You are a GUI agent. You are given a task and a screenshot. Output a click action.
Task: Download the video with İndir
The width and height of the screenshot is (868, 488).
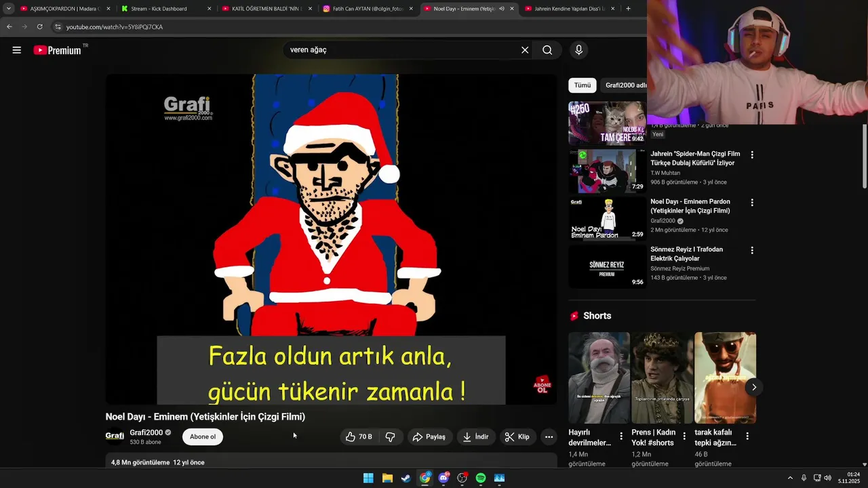[x=475, y=437]
